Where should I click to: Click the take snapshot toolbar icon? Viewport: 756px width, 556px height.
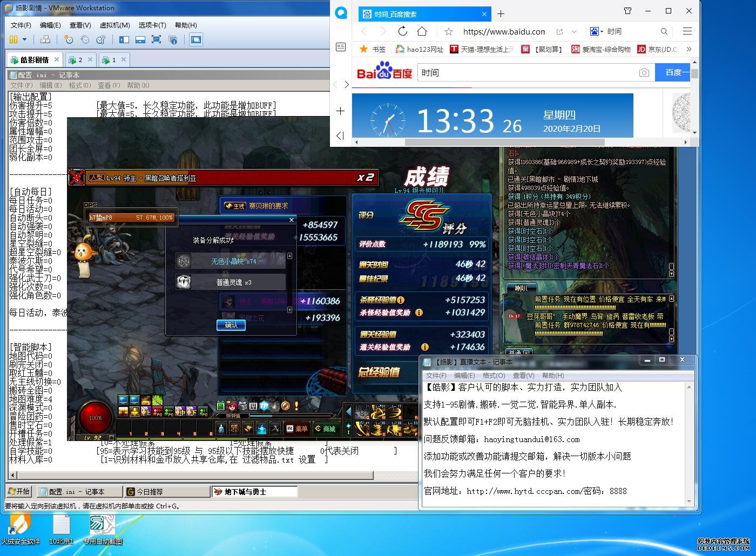[68, 39]
